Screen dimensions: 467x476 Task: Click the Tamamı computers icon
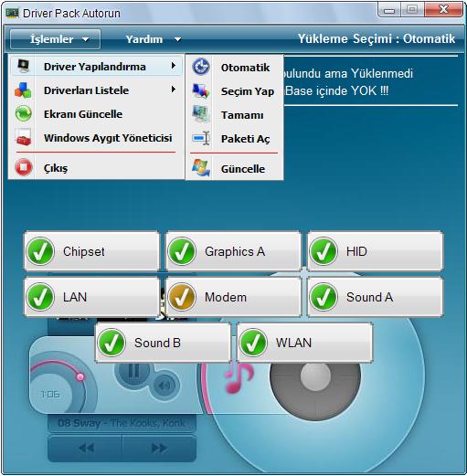(x=201, y=114)
